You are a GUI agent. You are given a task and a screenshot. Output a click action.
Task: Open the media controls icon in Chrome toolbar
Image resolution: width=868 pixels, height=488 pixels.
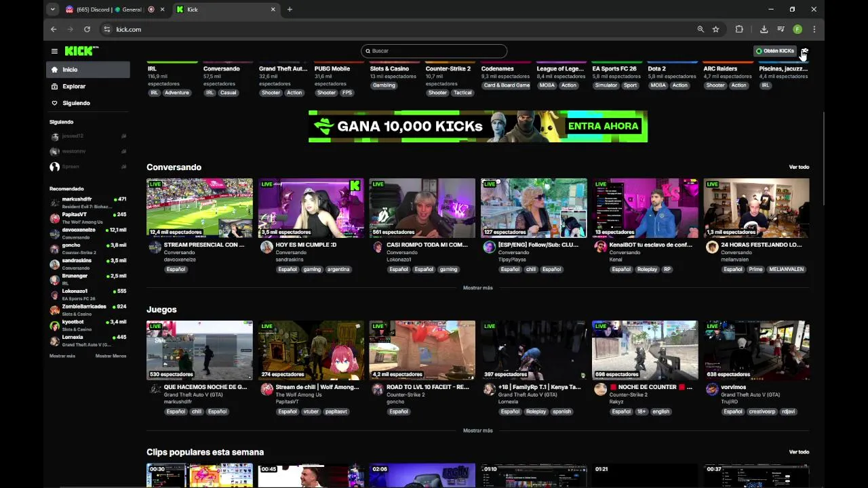pyautogui.click(x=781, y=29)
